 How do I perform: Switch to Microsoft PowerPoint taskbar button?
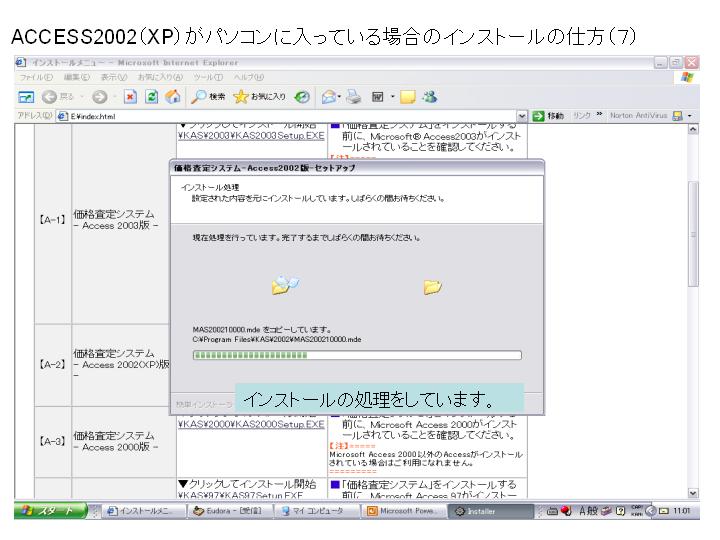(x=404, y=511)
